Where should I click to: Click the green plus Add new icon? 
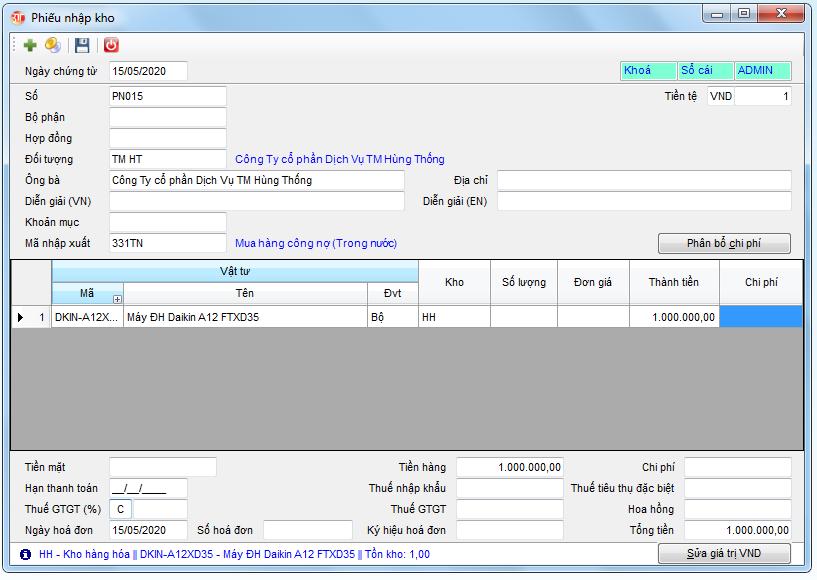[x=30, y=45]
